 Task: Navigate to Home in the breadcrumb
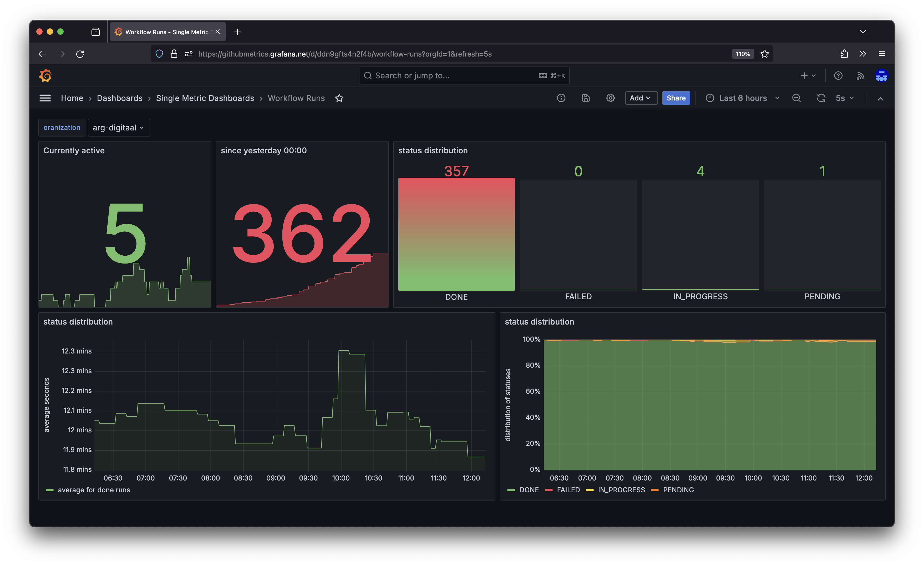[x=72, y=98]
